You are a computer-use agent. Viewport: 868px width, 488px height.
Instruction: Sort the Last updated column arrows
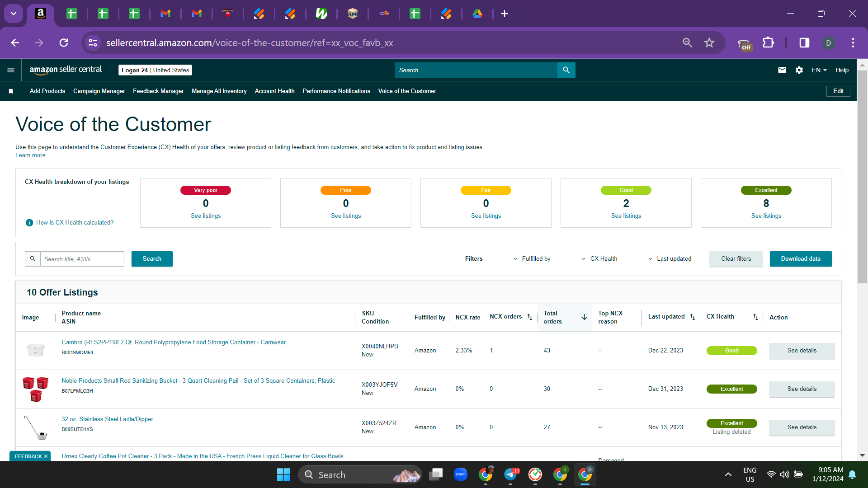point(693,317)
